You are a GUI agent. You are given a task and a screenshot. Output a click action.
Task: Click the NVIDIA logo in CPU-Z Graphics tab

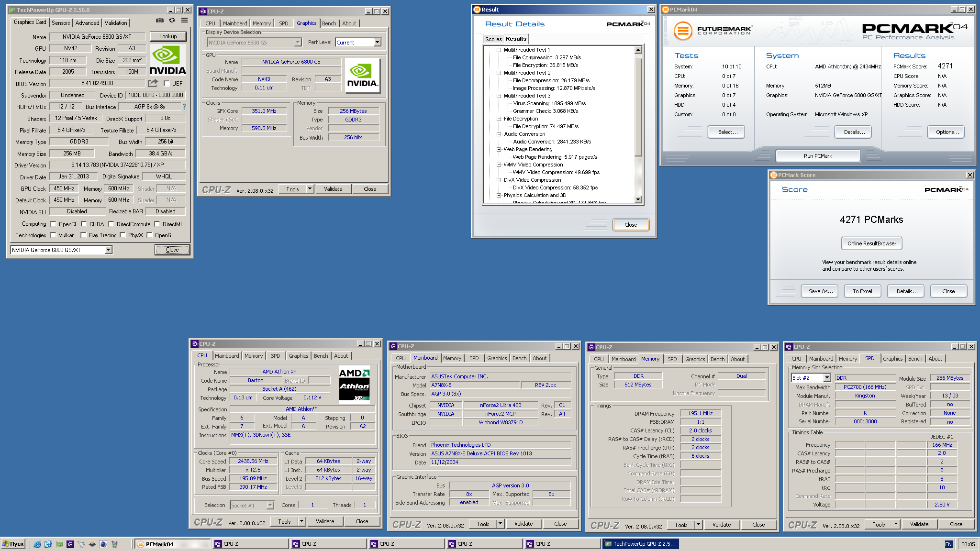pyautogui.click(x=362, y=76)
